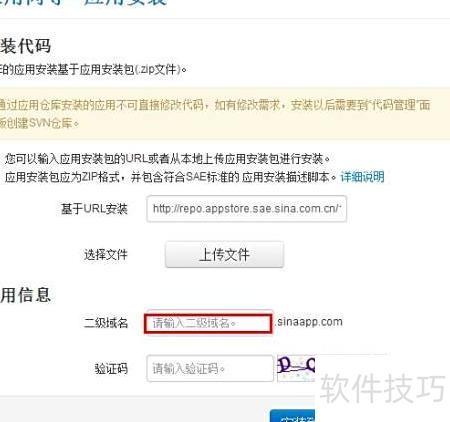Click the 验证码 captcha text field
The image size is (450, 422).
click(210, 368)
